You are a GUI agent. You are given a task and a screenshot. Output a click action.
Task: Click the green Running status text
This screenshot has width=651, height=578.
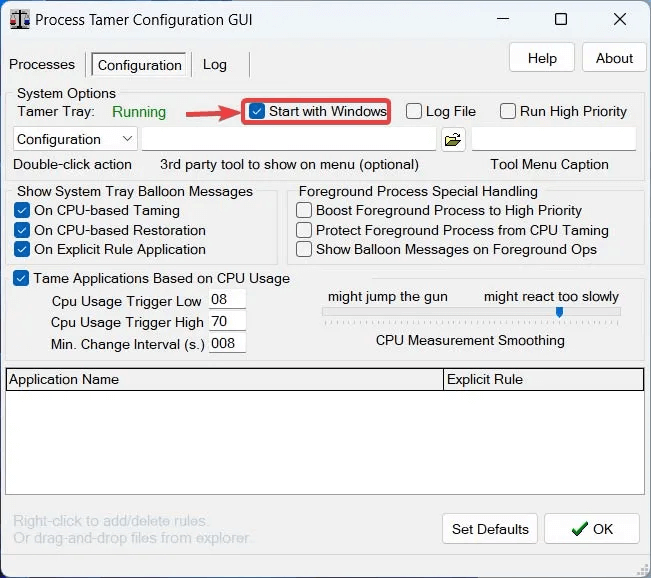click(139, 112)
